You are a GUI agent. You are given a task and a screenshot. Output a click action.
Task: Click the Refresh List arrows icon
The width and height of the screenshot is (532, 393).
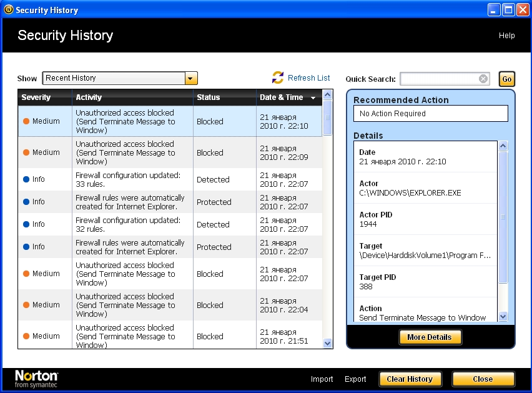(x=278, y=77)
